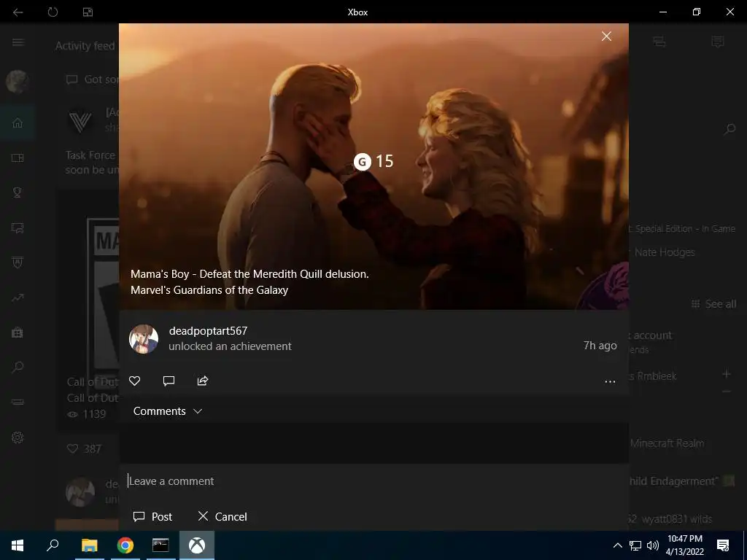
Task: Open the Minecraft Realm entry
Action: pos(667,443)
